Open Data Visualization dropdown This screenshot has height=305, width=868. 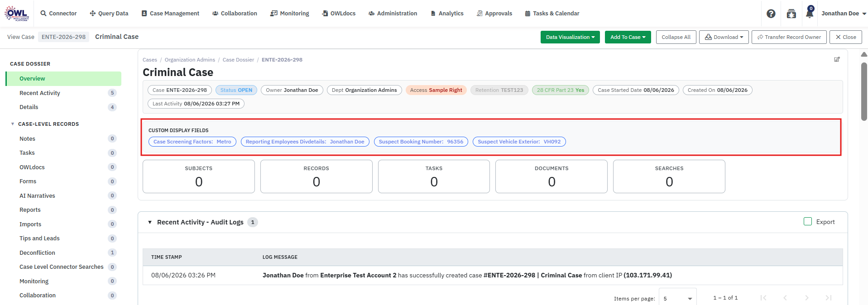(x=570, y=37)
